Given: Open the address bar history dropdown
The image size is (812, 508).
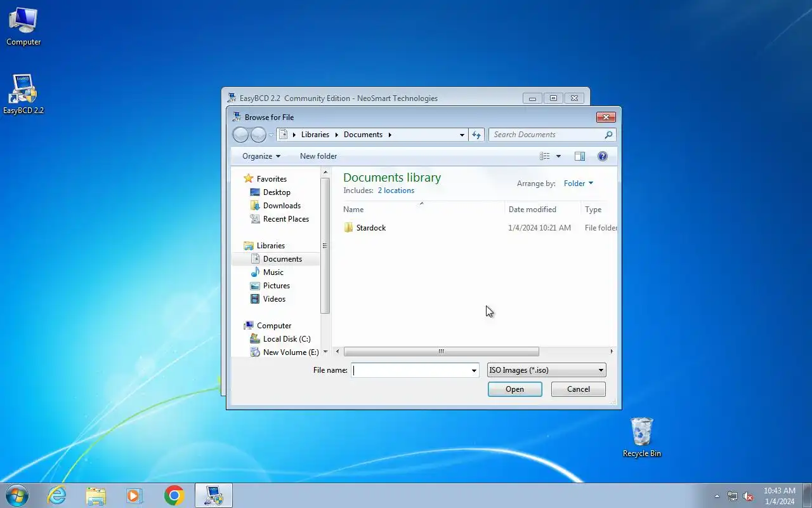Looking at the screenshot, I should pos(462,135).
